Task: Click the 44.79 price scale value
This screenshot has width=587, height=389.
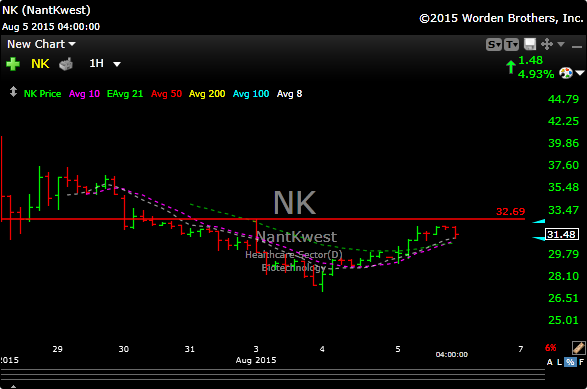Action: tap(563, 99)
